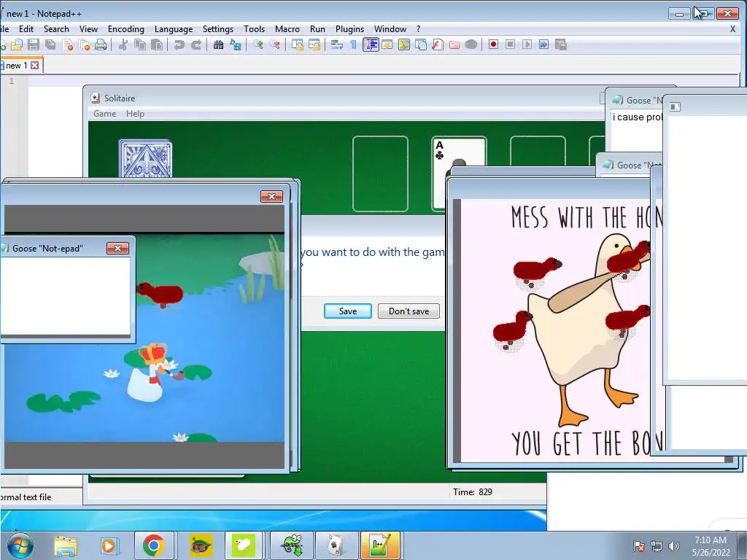747x560 pixels.
Task: Click the Zoom In icon in Notepad++ toolbar
Action: (258, 44)
